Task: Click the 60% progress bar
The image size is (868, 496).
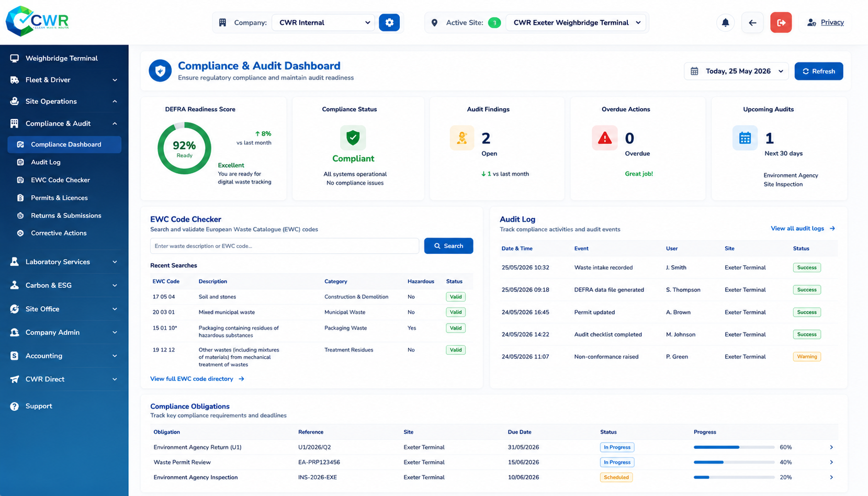Action: click(x=734, y=447)
